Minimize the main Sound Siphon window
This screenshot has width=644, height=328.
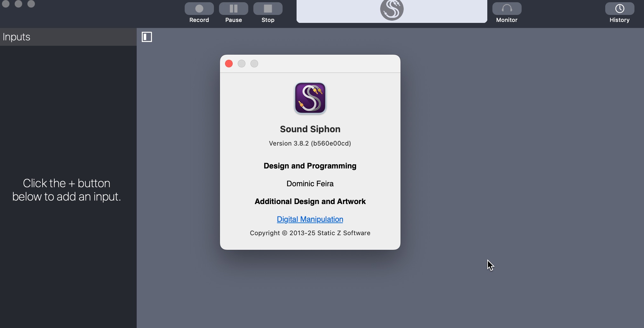pos(18,3)
